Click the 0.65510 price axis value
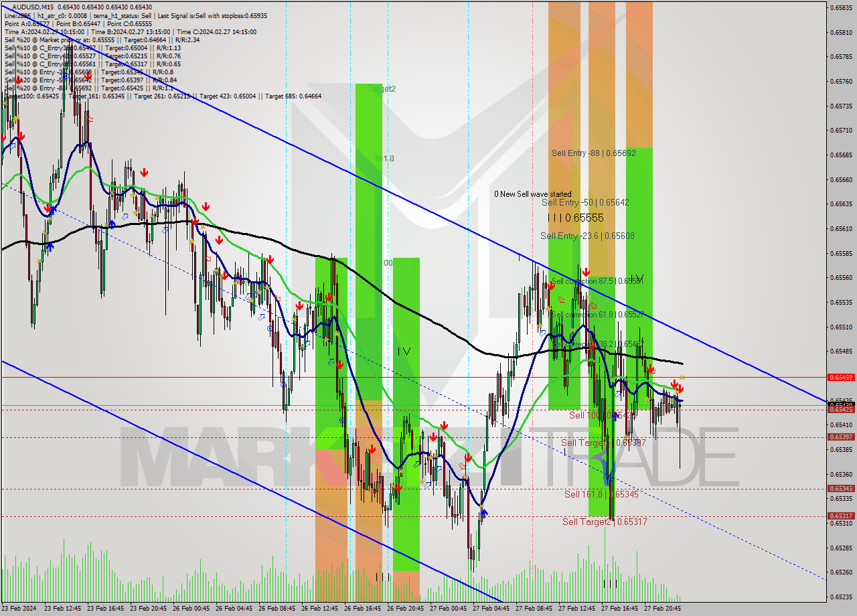This screenshot has height=616, width=857. pos(842,327)
